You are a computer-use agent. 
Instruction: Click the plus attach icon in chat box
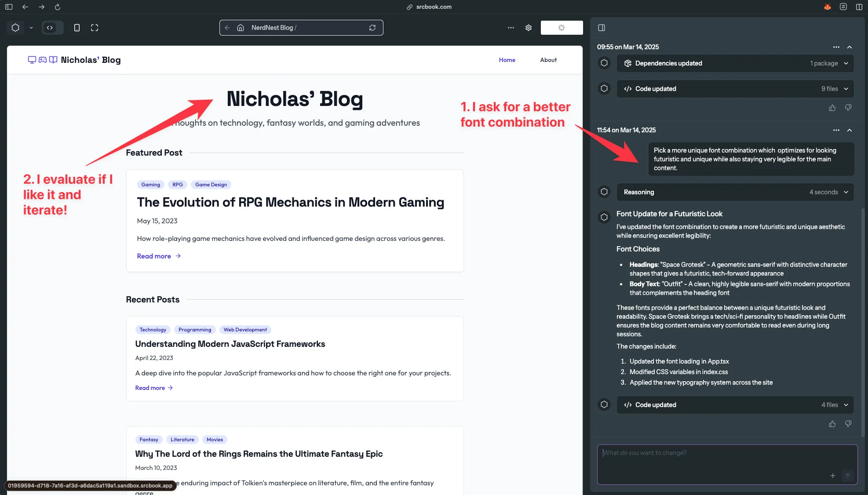tap(832, 476)
